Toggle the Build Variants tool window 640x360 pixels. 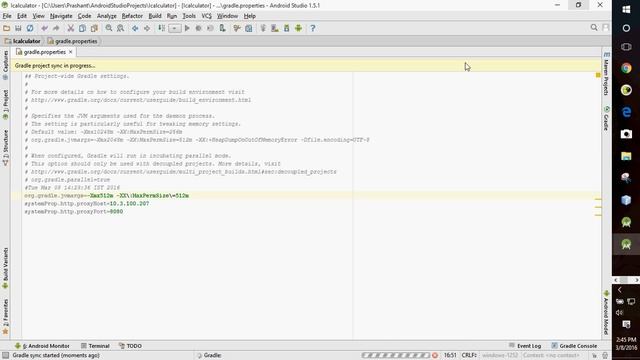coord(5,268)
